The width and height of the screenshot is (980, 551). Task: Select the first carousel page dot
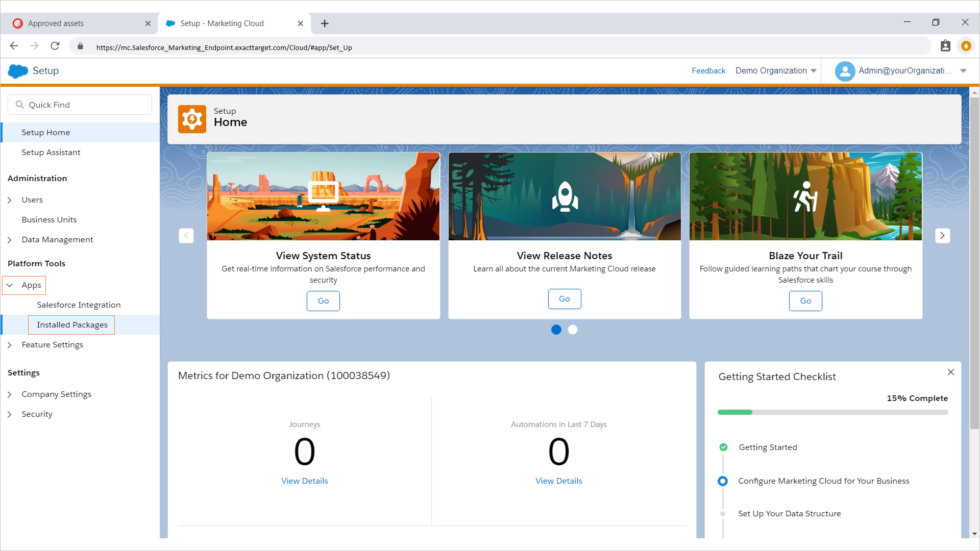pyautogui.click(x=556, y=330)
